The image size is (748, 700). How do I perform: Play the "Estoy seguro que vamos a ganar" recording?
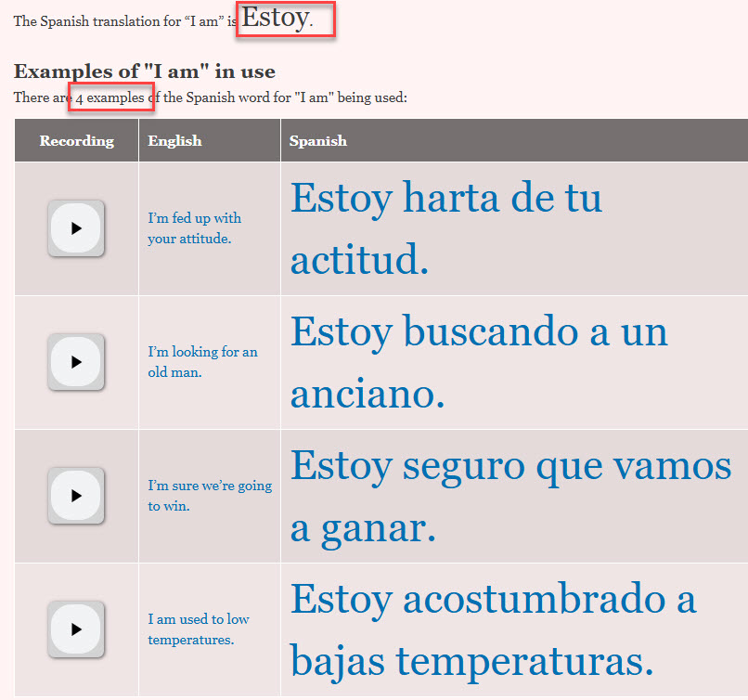(76, 495)
